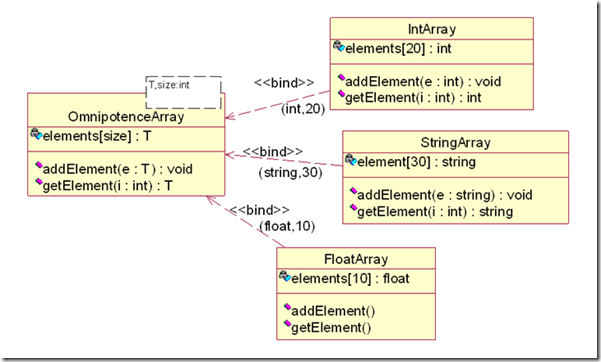Select getElement(i : int) : T operation

108,186
